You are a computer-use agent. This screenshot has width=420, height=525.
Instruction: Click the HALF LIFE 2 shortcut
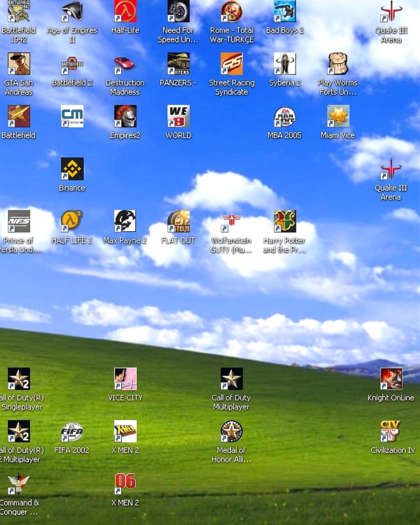coord(72,221)
